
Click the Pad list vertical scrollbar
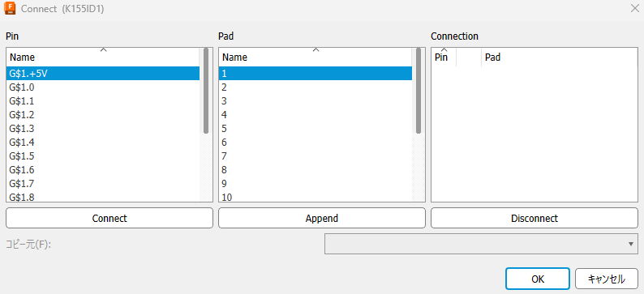tap(418, 125)
